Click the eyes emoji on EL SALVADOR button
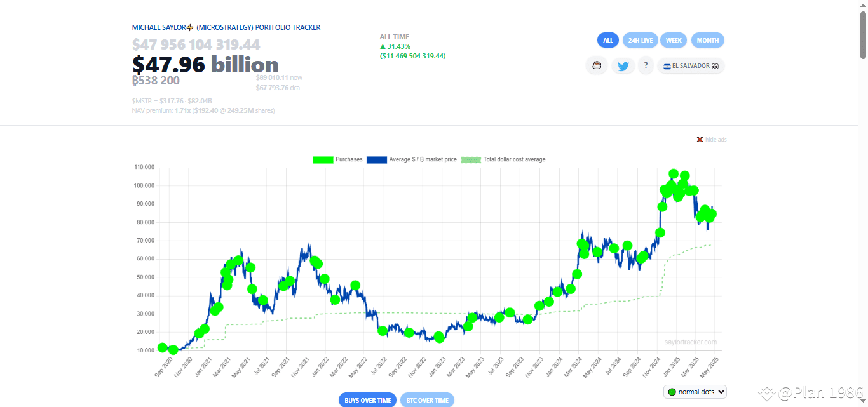This screenshot has height=407, width=868. (715, 65)
